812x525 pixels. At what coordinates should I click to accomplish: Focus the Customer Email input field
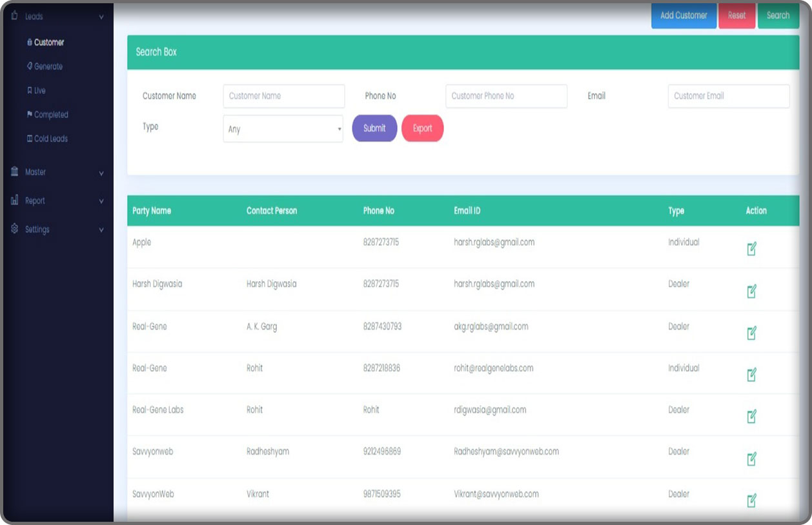728,96
